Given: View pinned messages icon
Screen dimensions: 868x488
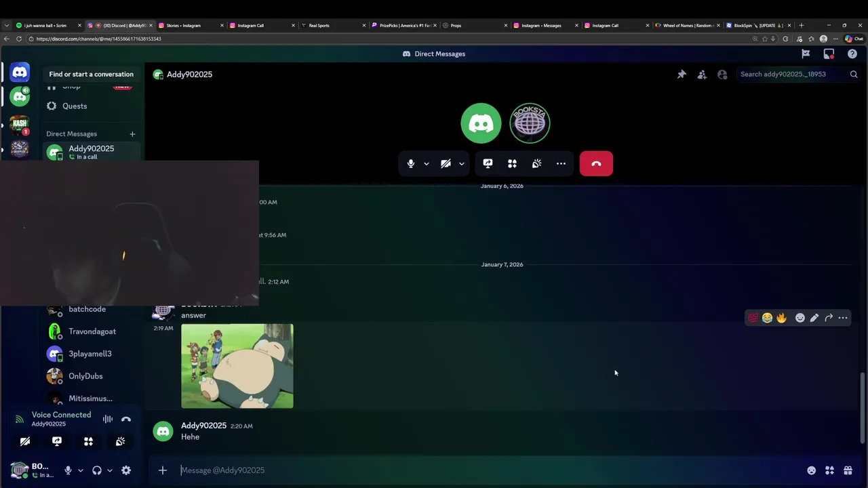Looking at the screenshot, I should coord(682,75).
